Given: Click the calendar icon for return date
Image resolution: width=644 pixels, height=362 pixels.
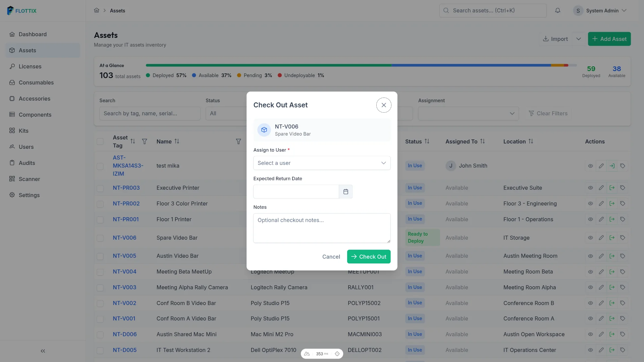Looking at the screenshot, I should [345, 192].
